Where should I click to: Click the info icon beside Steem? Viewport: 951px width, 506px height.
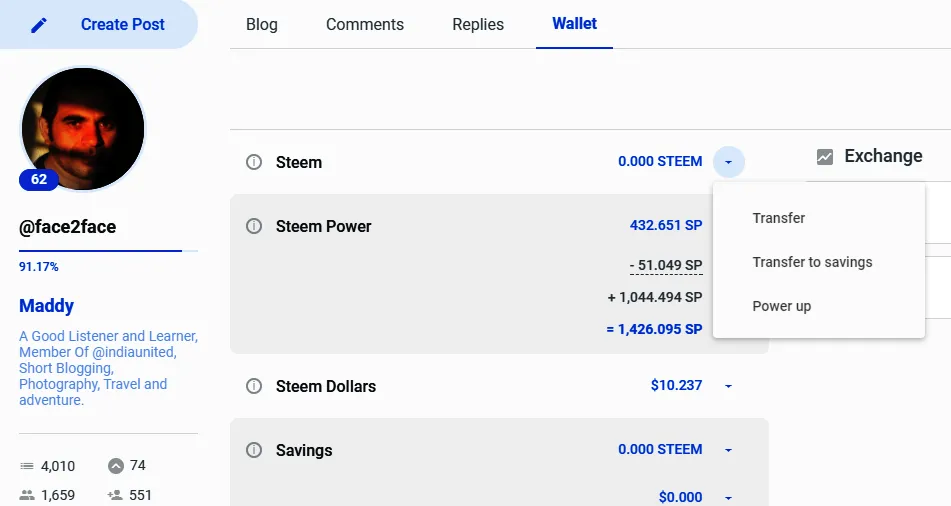click(254, 162)
